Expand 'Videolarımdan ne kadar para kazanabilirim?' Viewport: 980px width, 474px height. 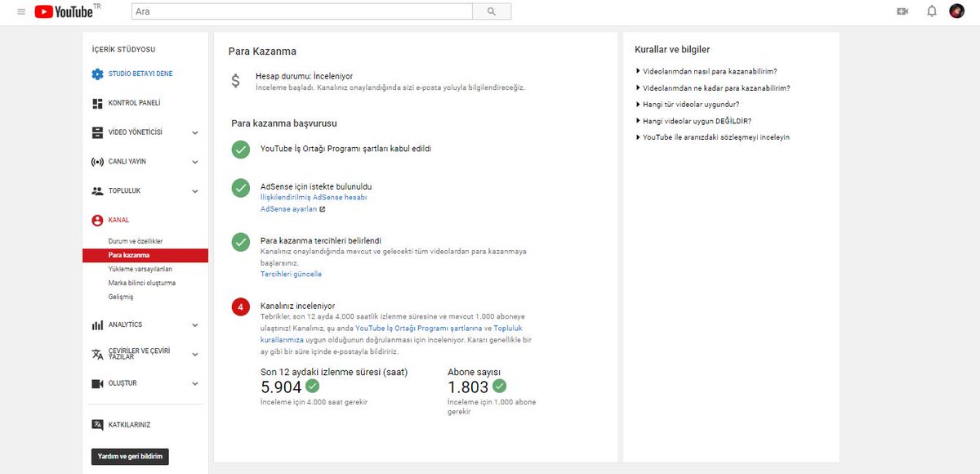(x=712, y=88)
